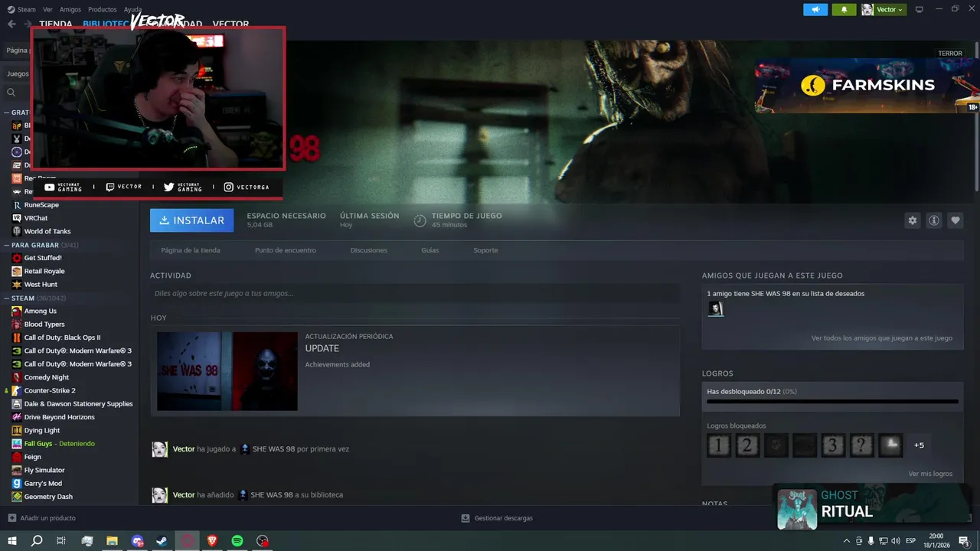This screenshot has width=980, height=551.
Task: Open Spotify from the taskbar
Action: click(237, 541)
